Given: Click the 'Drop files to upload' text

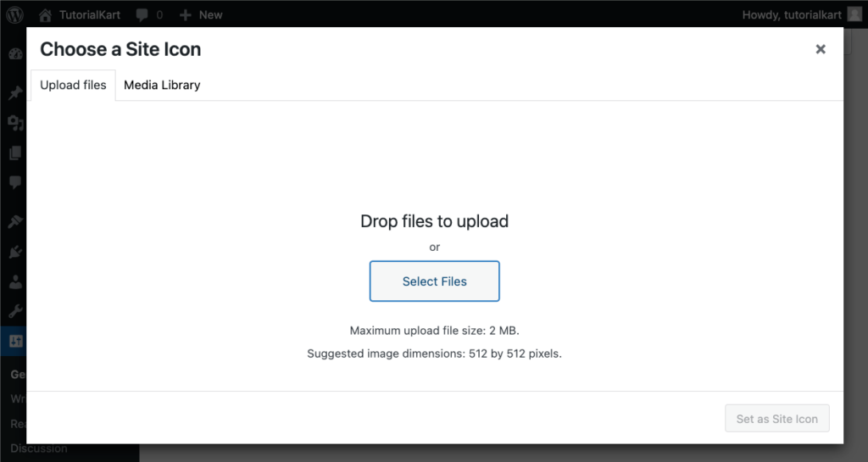Looking at the screenshot, I should [x=435, y=221].
